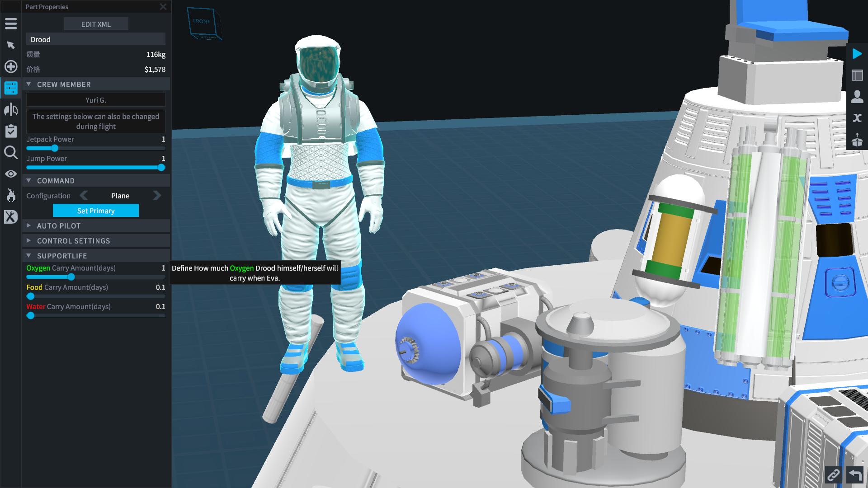Open the variables x icon
Image resolution: width=868 pixels, height=488 pixels.
click(x=857, y=118)
